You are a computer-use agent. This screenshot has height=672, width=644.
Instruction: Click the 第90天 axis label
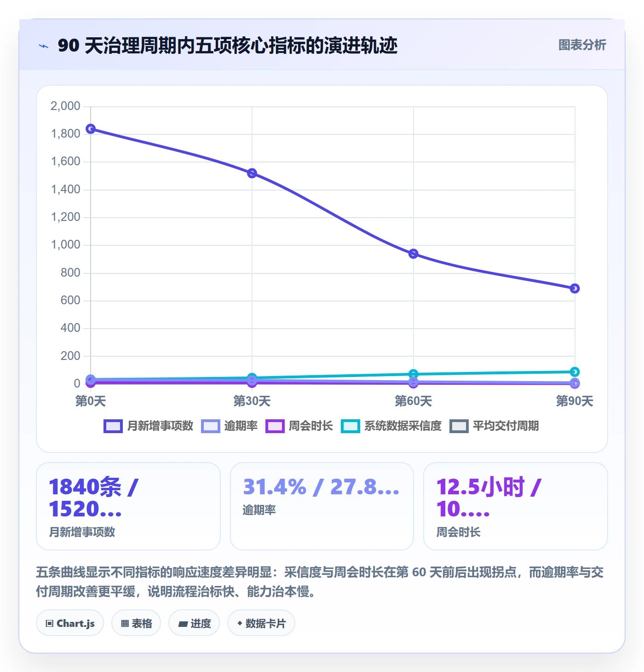pyautogui.click(x=575, y=401)
